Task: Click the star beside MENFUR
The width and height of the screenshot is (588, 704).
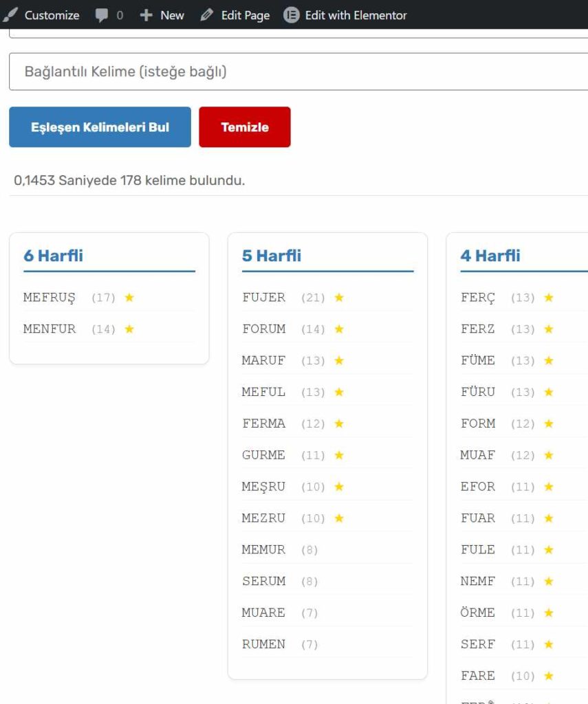Action: point(129,329)
